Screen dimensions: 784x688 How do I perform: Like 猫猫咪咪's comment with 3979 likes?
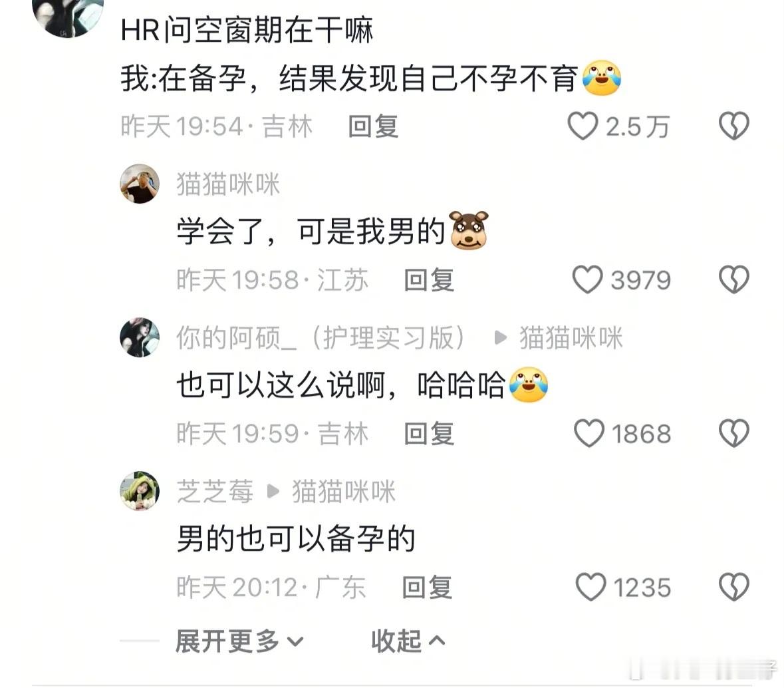587,279
